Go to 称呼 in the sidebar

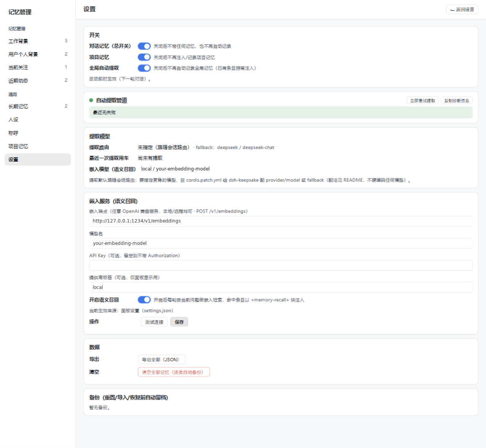38,133
